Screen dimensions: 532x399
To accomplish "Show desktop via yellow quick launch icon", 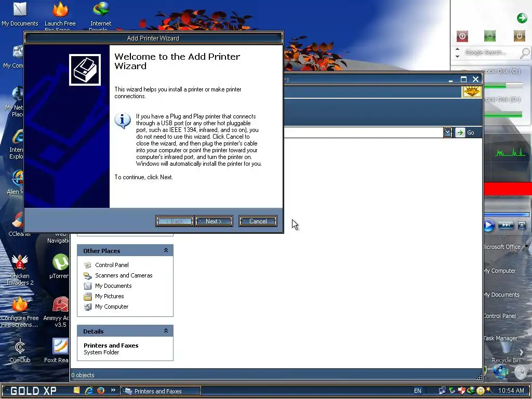I will pos(77,391).
